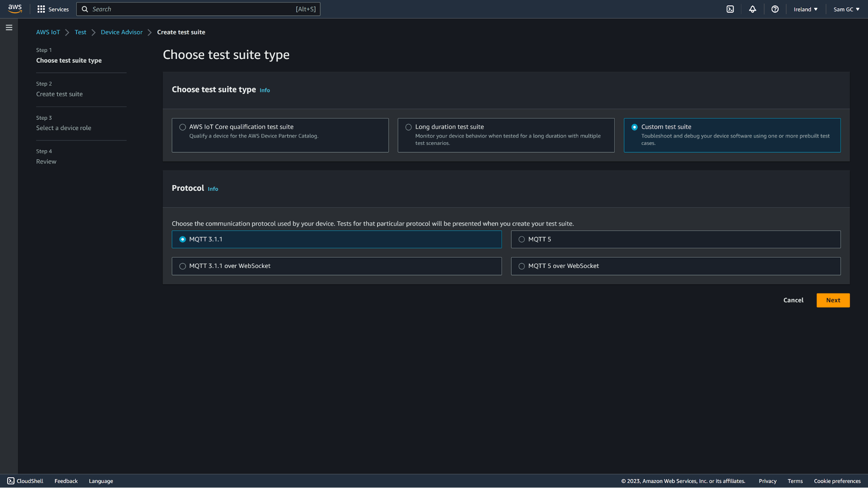Click the CloudShell icon in footer
The image size is (868, 488).
coord(11,481)
